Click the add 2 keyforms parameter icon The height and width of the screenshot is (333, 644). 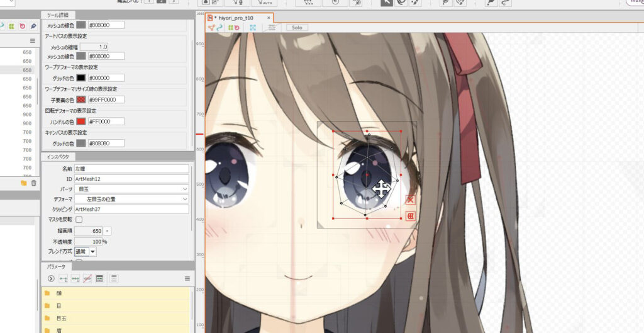(x=63, y=278)
